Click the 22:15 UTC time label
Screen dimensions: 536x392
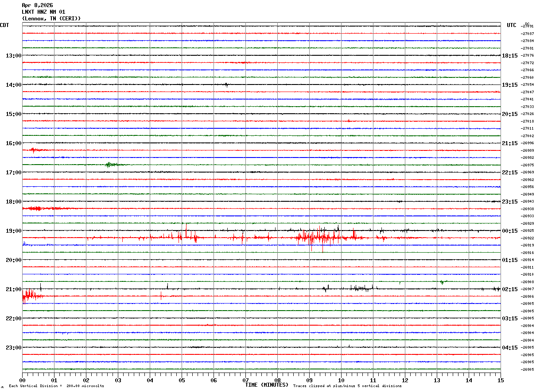510,172
